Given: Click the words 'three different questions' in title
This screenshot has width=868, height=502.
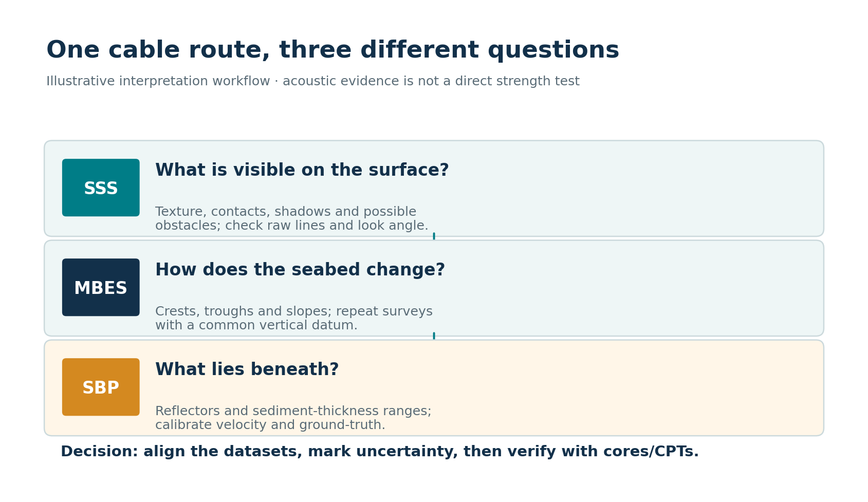Looking at the screenshot, I should [x=449, y=51].
